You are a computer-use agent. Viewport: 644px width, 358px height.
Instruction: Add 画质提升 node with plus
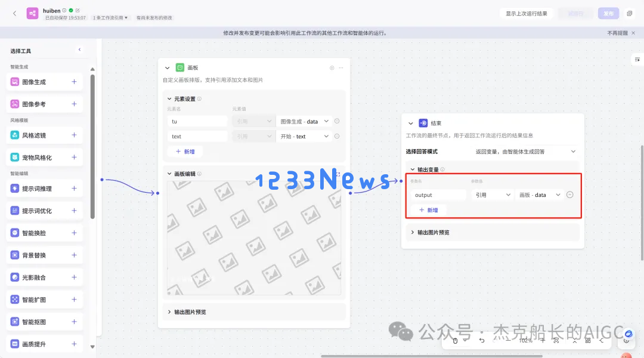pyautogui.click(x=75, y=344)
